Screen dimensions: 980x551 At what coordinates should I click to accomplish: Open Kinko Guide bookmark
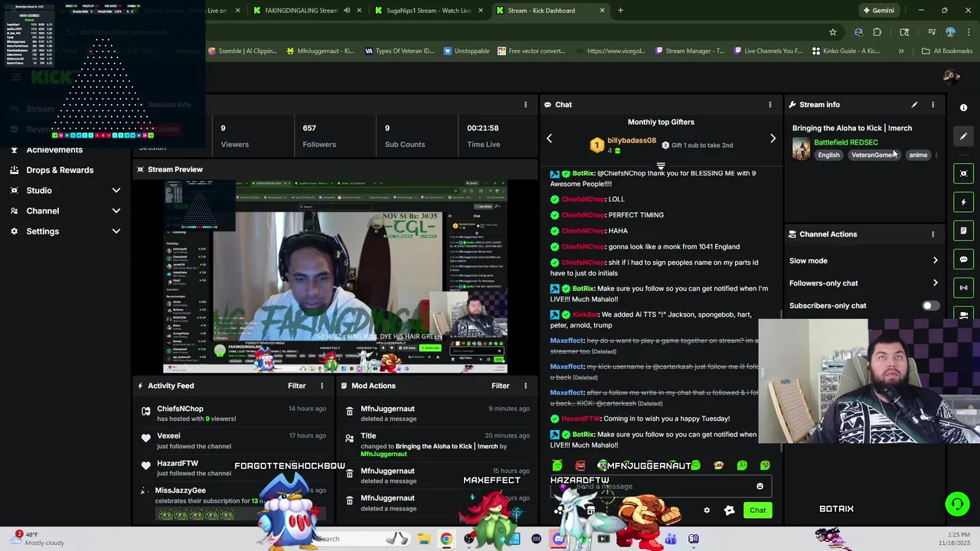(x=845, y=51)
